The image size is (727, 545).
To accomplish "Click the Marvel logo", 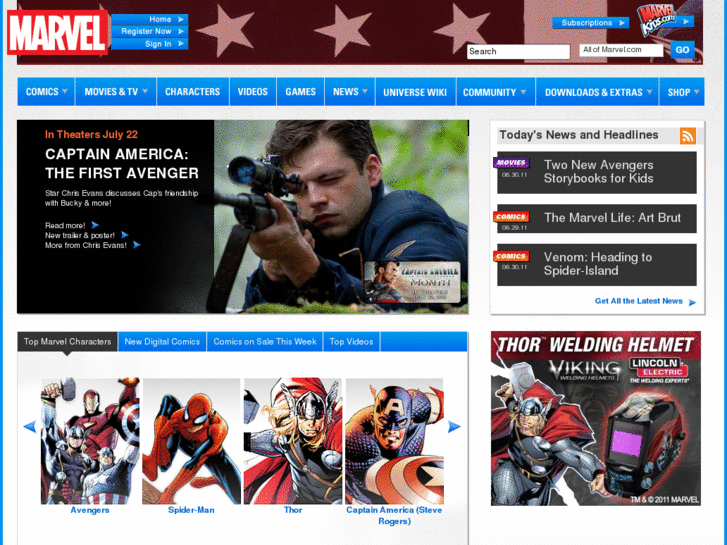I will (57, 32).
